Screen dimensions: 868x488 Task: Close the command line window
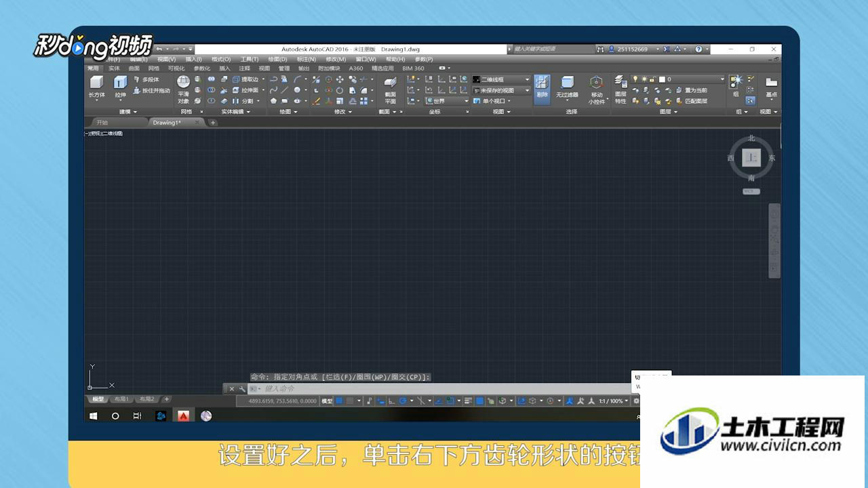(232, 389)
